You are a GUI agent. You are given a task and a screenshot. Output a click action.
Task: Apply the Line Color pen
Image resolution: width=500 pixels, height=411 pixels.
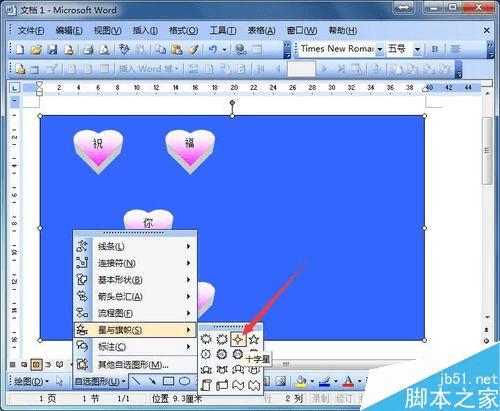click(325, 381)
